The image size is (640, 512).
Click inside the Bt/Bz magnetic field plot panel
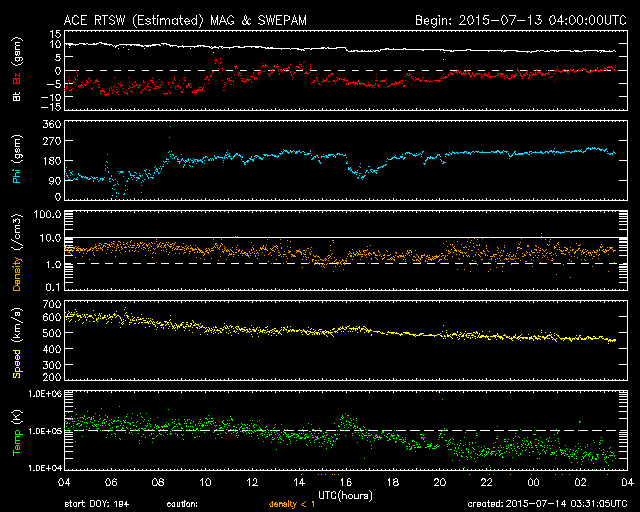pos(346,70)
